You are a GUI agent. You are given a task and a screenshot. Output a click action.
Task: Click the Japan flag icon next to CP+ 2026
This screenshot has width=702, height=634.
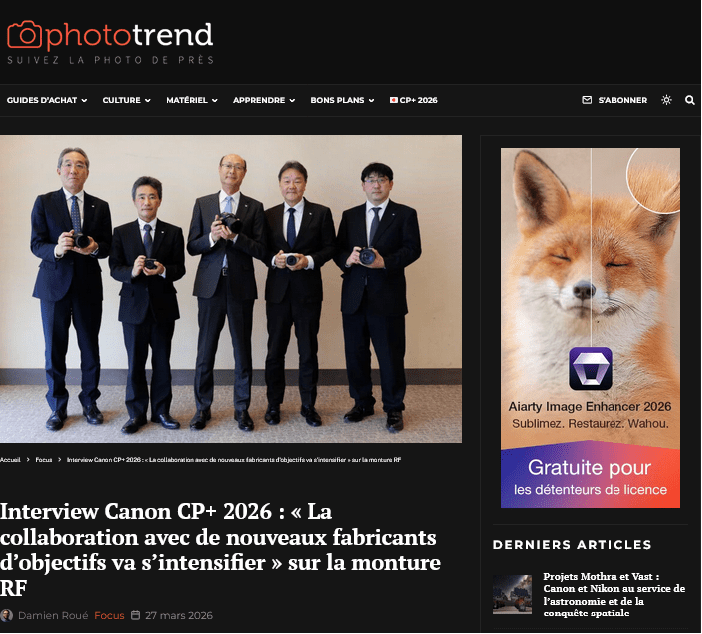(x=394, y=100)
